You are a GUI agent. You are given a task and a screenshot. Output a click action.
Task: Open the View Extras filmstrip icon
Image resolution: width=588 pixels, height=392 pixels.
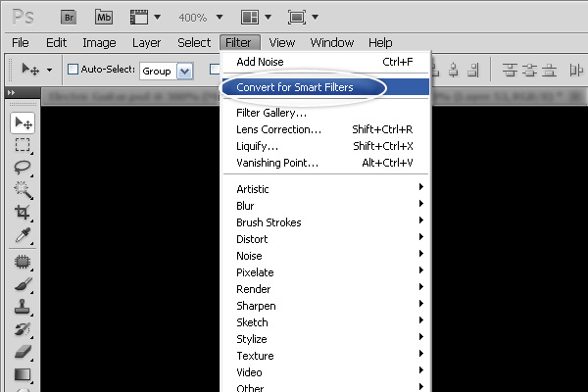pos(139,18)
